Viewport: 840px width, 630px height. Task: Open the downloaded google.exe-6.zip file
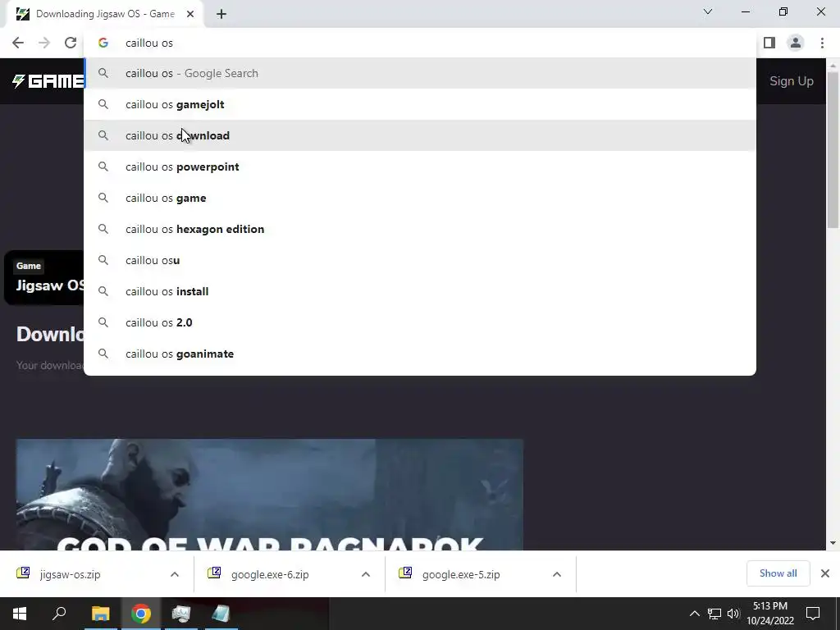pos(269,574)
